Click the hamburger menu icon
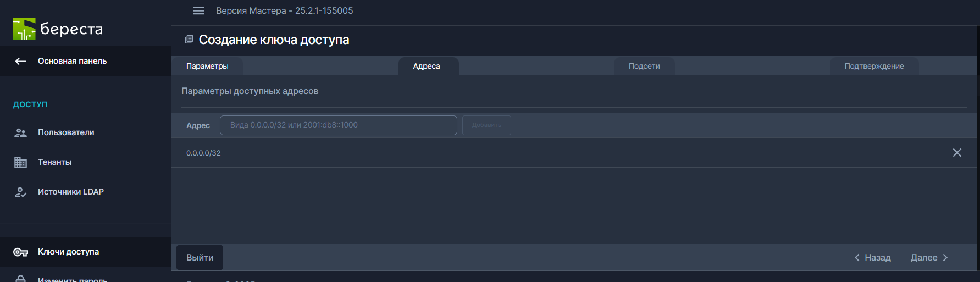The height and width of the screenshot is (282, 980). [198, 11]
